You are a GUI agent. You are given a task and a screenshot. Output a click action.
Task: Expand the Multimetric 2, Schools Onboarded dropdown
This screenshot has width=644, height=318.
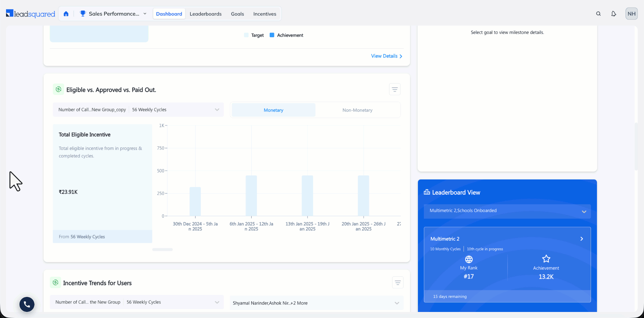pos(507,211)
